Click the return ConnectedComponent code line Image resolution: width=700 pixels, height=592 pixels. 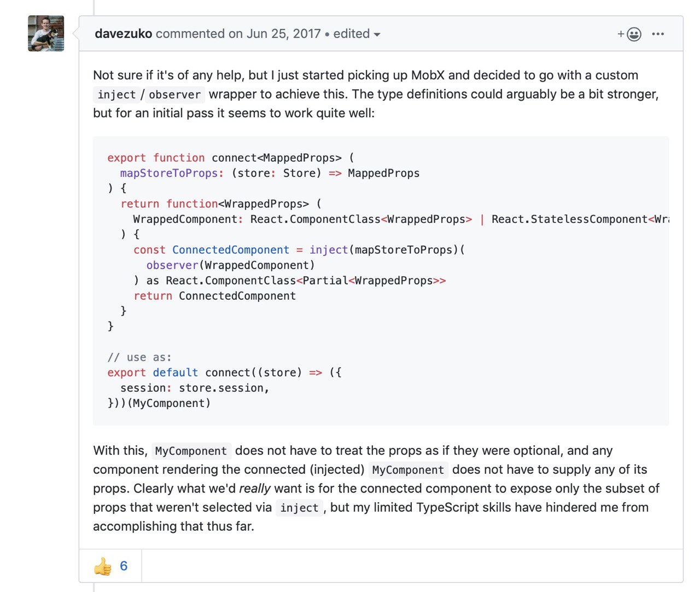(x=214, y=295)
